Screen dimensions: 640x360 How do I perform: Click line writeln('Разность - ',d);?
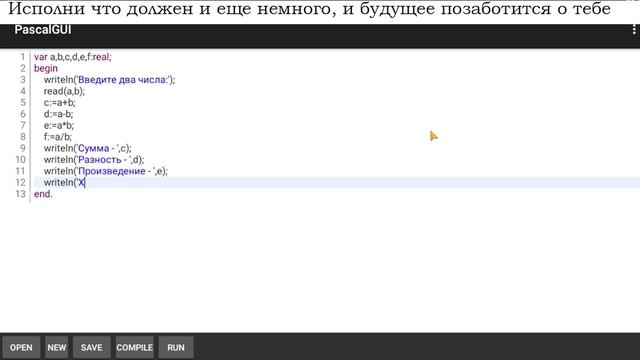(x=94, y=160)
